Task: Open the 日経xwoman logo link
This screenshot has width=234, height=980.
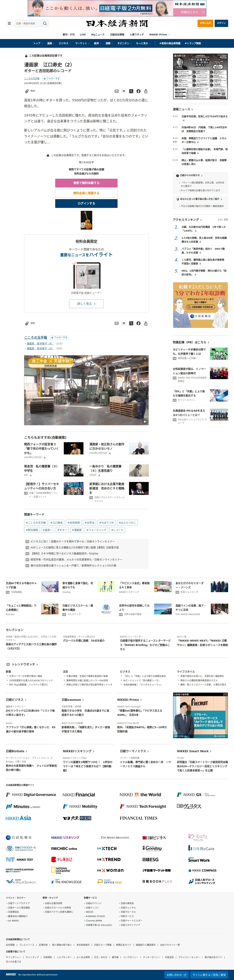Action: tap(110, 870)
